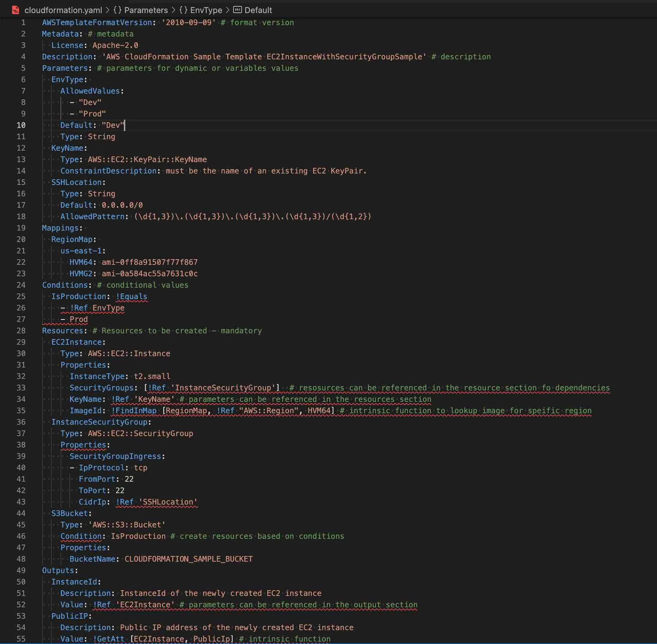Select the Parameters breadcrumb item
The height and width of the screenshot is (644, 657).
pyautogui.click(x=146, y=10)
